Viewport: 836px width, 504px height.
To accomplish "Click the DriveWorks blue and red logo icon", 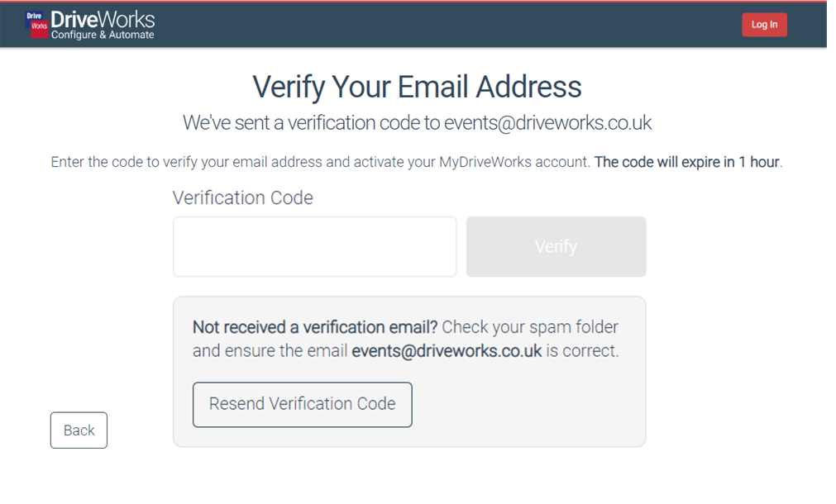I will coord(36,25).
